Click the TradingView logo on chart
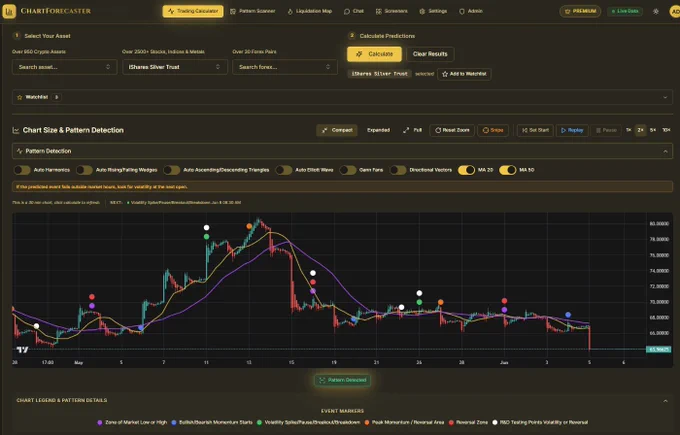The height and width of the screenshot is (435, 680). coord(23,350)
